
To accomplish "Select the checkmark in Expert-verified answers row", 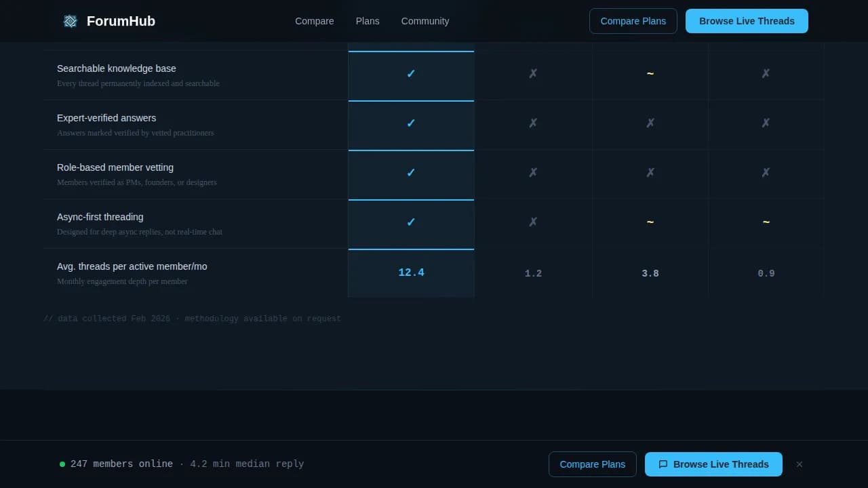I will pyautogui.click(x=410, y=123).
